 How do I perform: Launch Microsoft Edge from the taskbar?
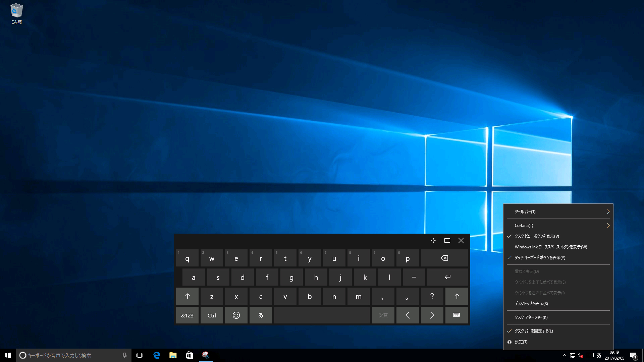pyautogui.click(x=157, y=355)
